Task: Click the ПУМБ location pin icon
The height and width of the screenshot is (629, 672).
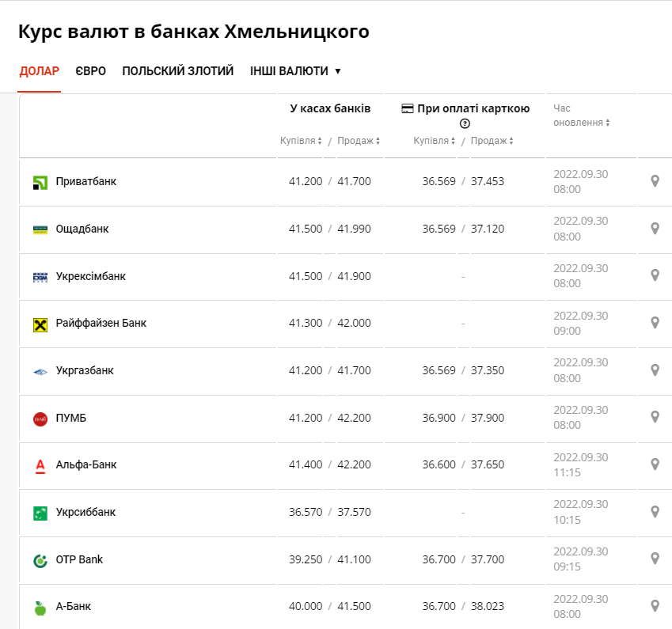Action: [655, 417]
